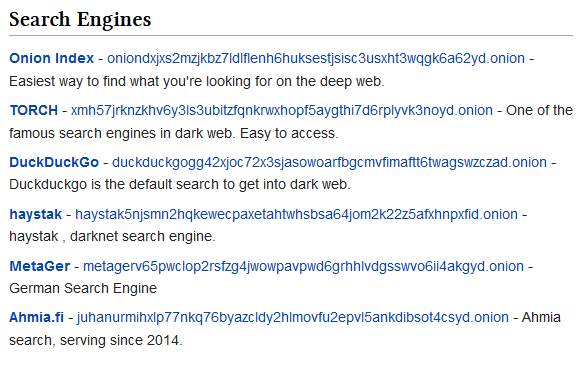
Task: Click the oniondxjxs2mzjkbz7 onion address link
Action: 316,59
